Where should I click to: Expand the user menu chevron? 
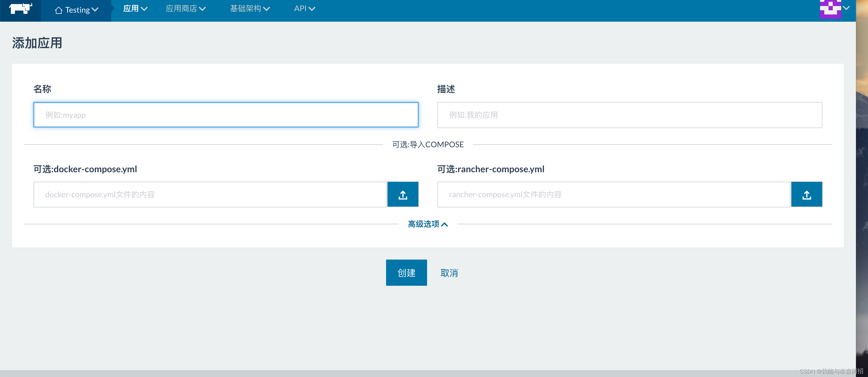846,8
